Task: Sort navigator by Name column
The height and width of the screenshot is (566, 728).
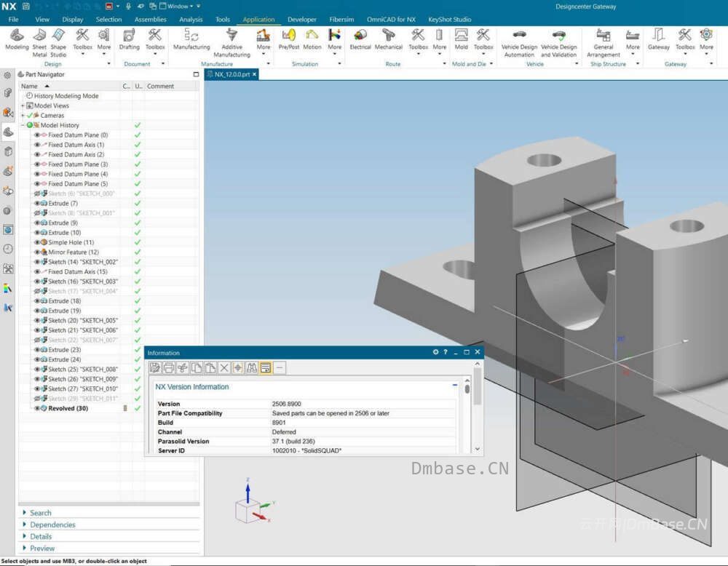Action: [70, 87]
